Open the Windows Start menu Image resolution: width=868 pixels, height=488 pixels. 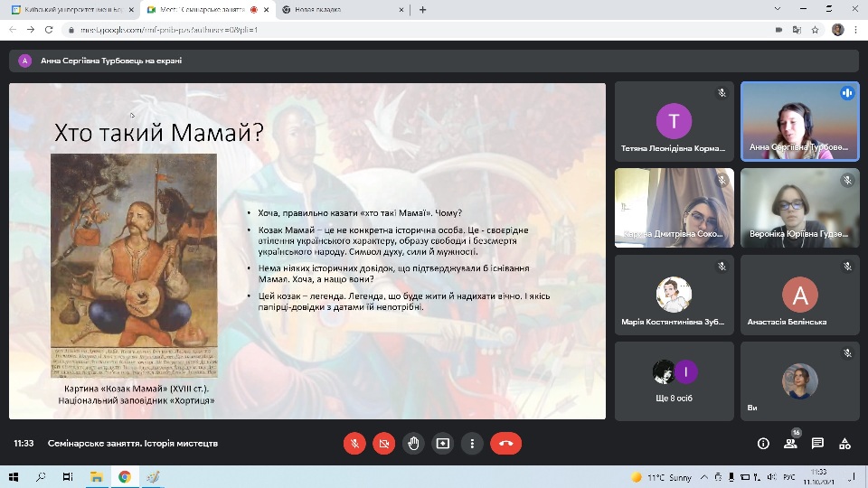(x=14, y=477)
